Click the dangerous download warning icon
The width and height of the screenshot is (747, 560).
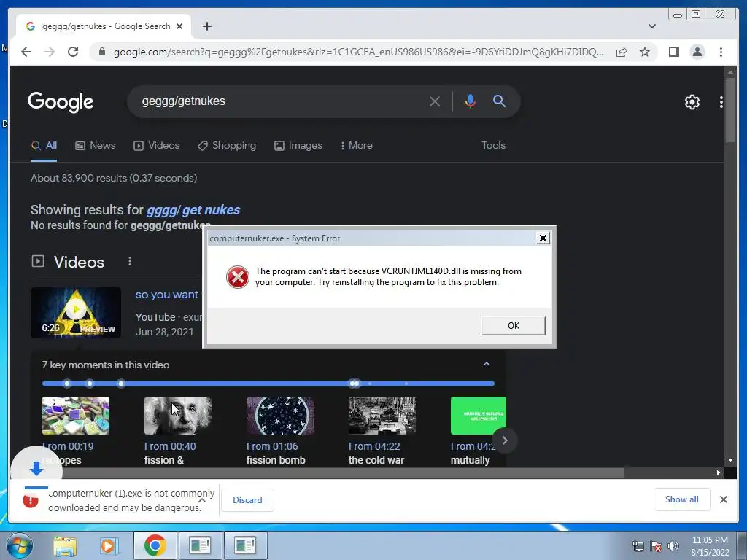[x=31, y=500]
